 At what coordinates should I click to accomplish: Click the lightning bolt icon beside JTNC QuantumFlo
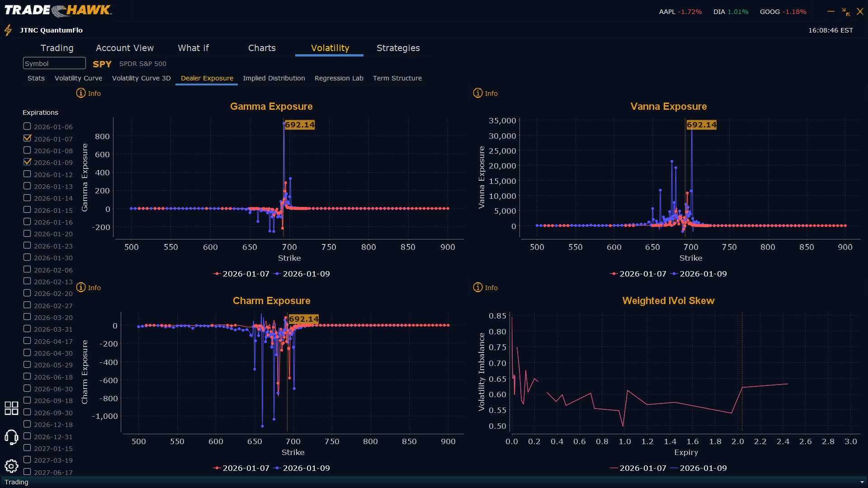pos(8,30)
